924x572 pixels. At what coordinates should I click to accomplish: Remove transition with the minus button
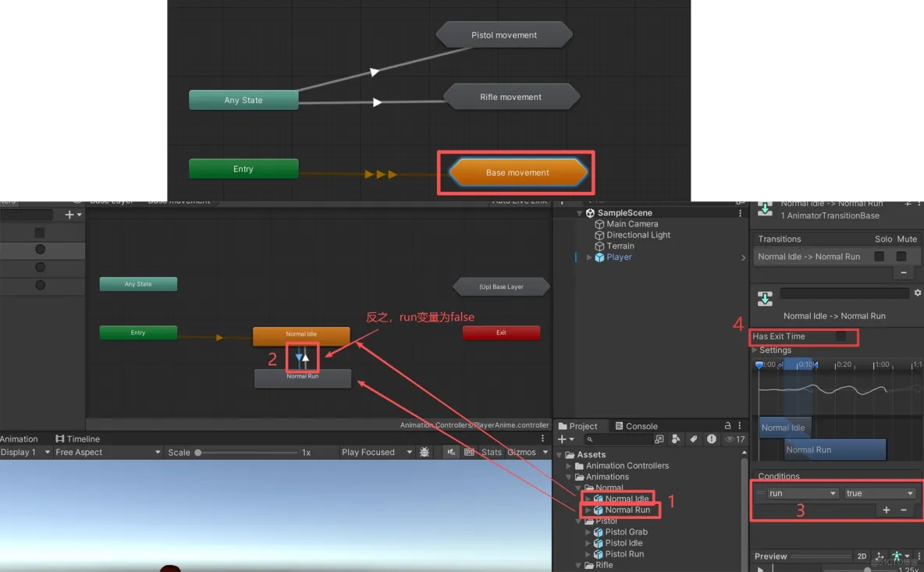(904, 272)
